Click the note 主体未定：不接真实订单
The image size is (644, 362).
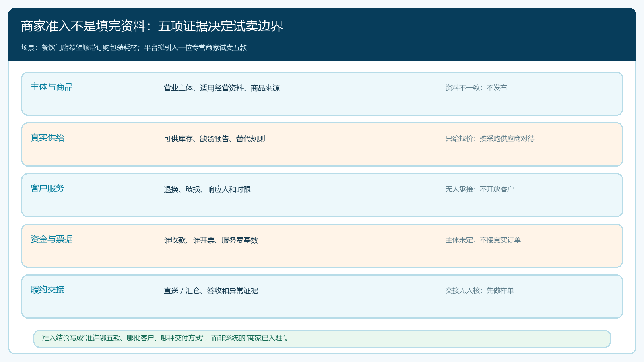point(483,240)
